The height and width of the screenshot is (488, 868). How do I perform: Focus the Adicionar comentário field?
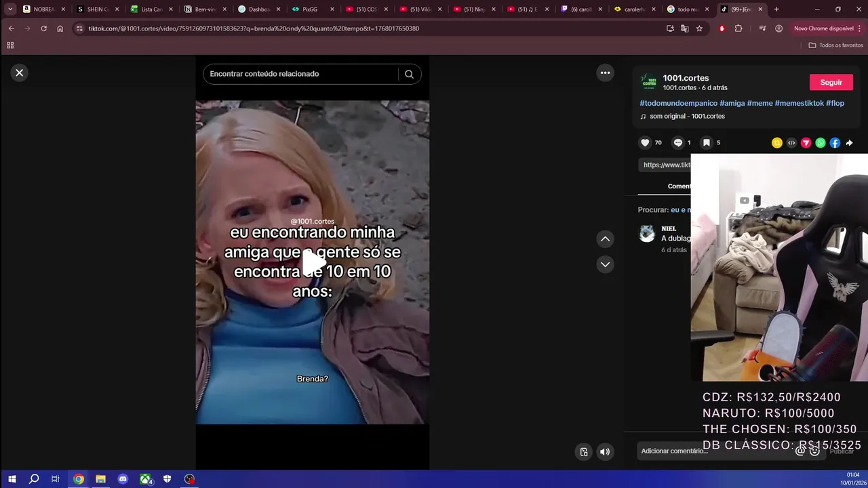click(x=715, y=451)
